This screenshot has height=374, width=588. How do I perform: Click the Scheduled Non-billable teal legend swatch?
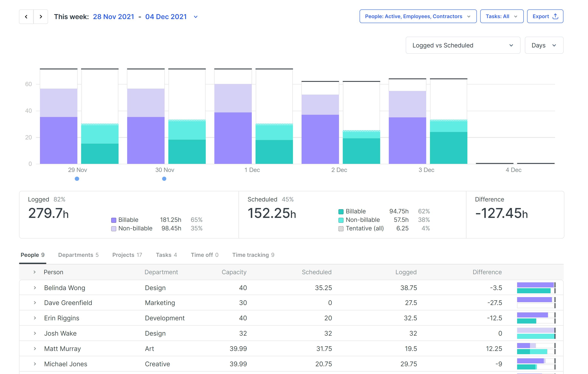[x=341, y=220]
